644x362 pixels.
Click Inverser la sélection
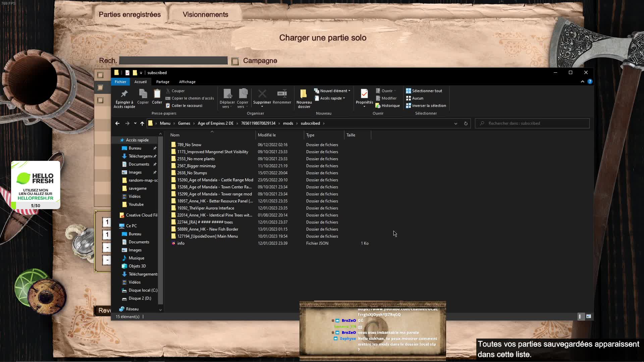[x=426, y=106]
